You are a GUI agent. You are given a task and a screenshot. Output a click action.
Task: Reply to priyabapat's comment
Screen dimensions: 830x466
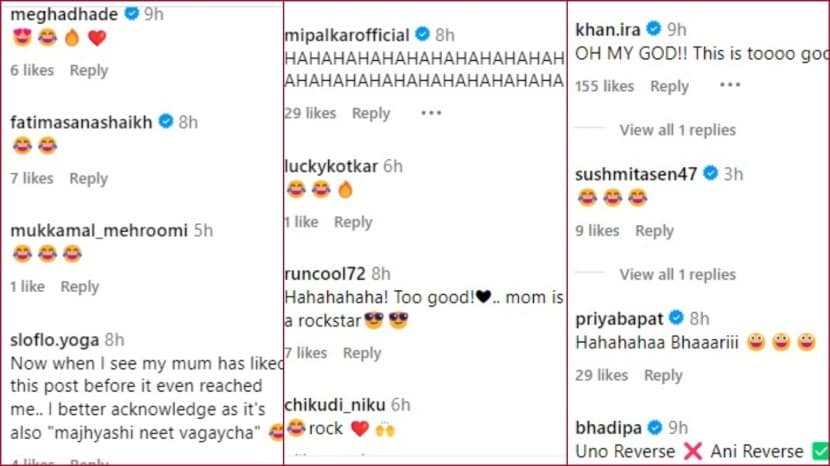pyautogui.click(x=663, y=375)
